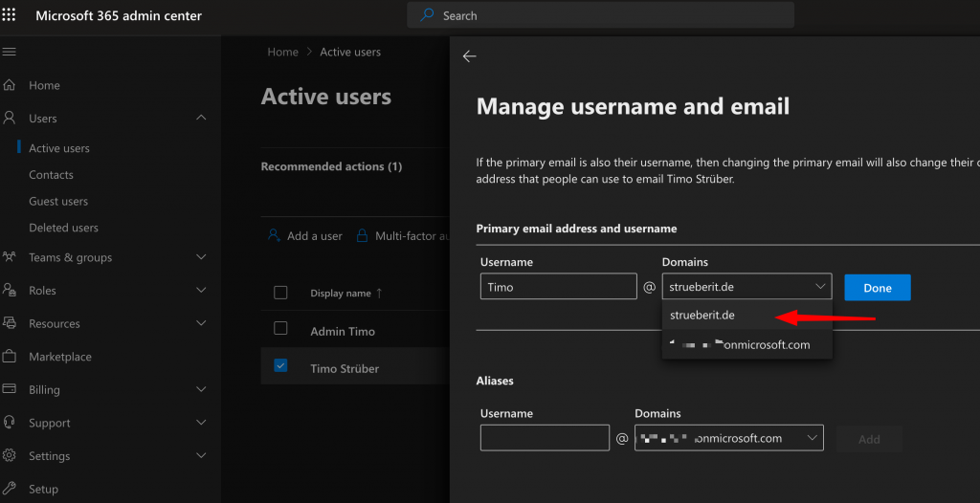The width and height of the screenshot is (980, 503).
Task: Open Guest users in the sidebar
Action: click(58, 202)
